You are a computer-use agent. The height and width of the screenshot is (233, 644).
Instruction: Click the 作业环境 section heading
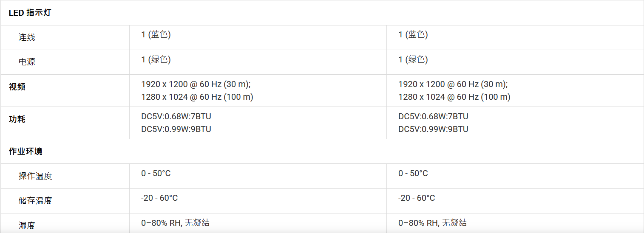point(26,152)
